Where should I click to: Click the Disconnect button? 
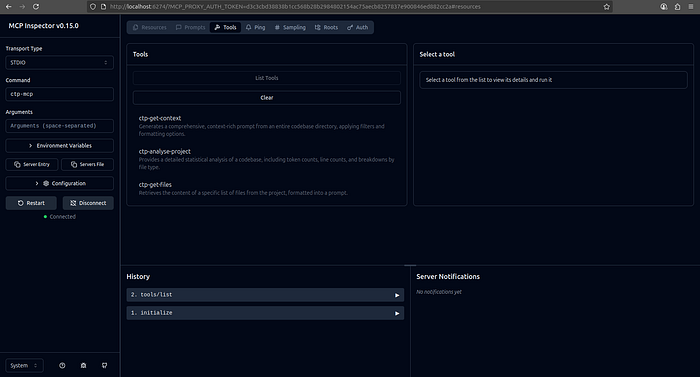click(x=88, y=203)
